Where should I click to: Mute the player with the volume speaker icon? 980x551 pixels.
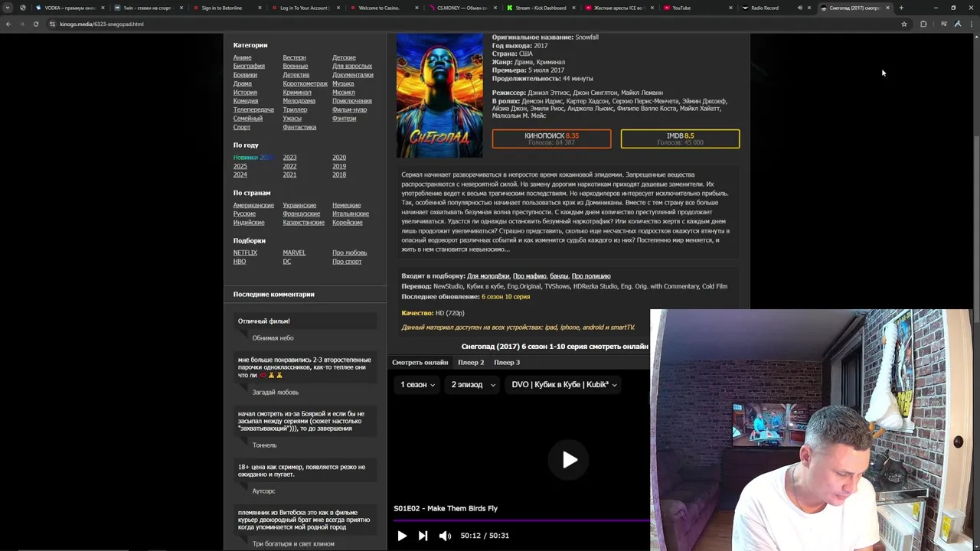click(445, 536)
